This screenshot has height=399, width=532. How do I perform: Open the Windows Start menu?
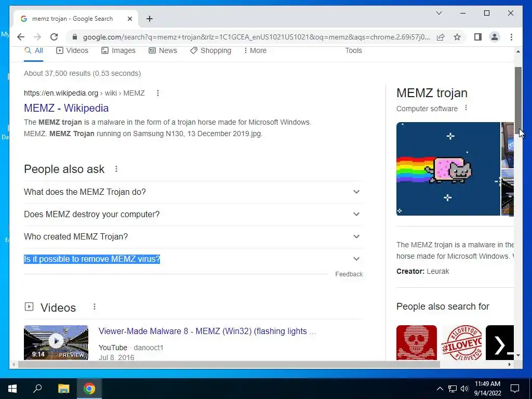[12, 389]
